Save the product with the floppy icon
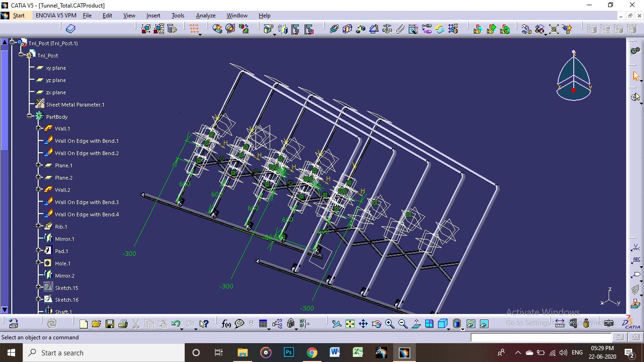 [110, 324]
